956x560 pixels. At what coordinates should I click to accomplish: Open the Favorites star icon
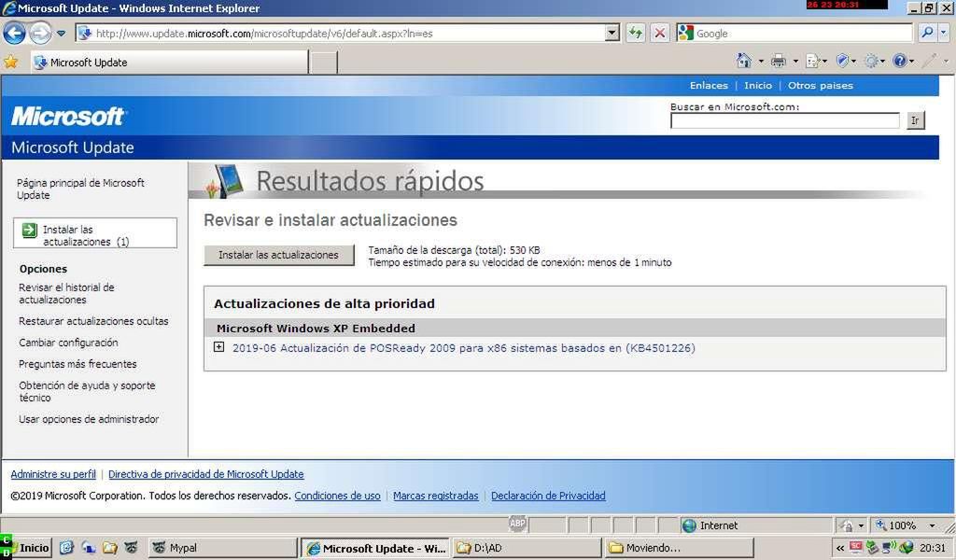11,62
